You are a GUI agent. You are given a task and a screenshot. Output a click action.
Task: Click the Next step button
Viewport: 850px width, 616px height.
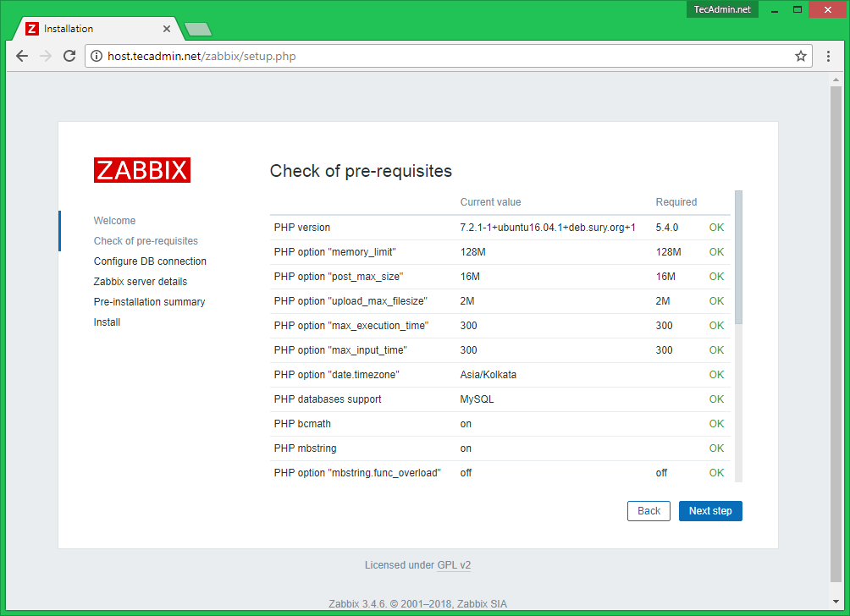coord(710,511)
